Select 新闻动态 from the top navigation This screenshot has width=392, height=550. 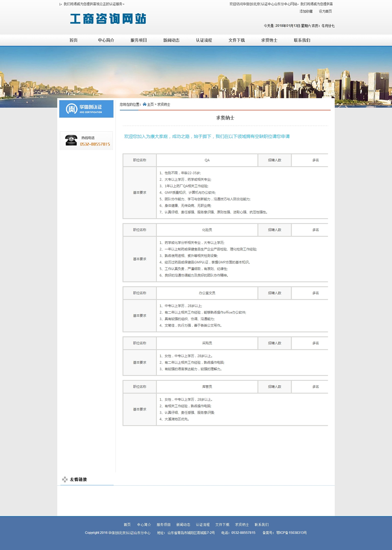pos(171,40)
